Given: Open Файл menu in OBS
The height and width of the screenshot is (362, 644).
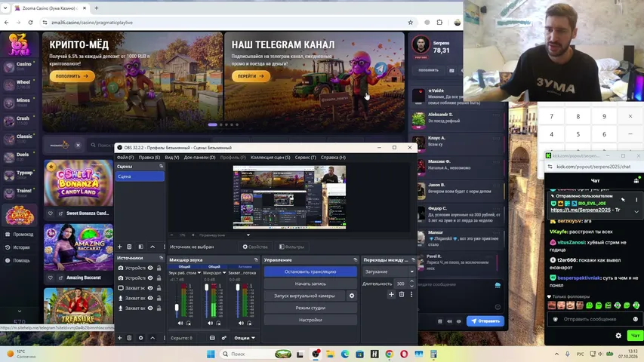Looking at the screenshot, I should 125,157.
